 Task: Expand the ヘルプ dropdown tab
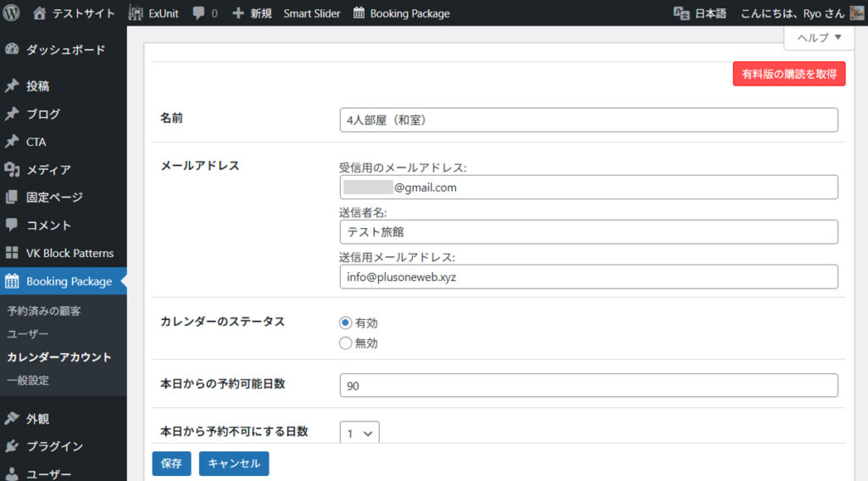[819, 37]
